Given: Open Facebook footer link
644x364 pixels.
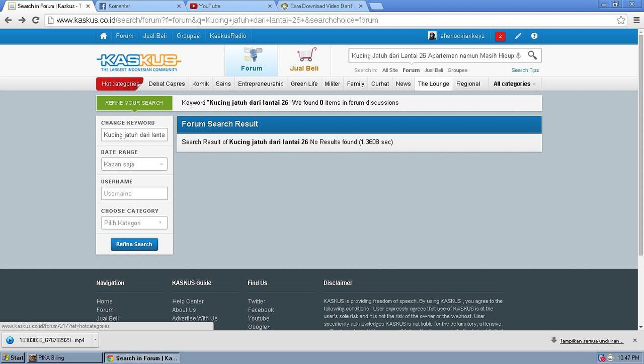Looking at the screenshot, I should coord(261,310).
